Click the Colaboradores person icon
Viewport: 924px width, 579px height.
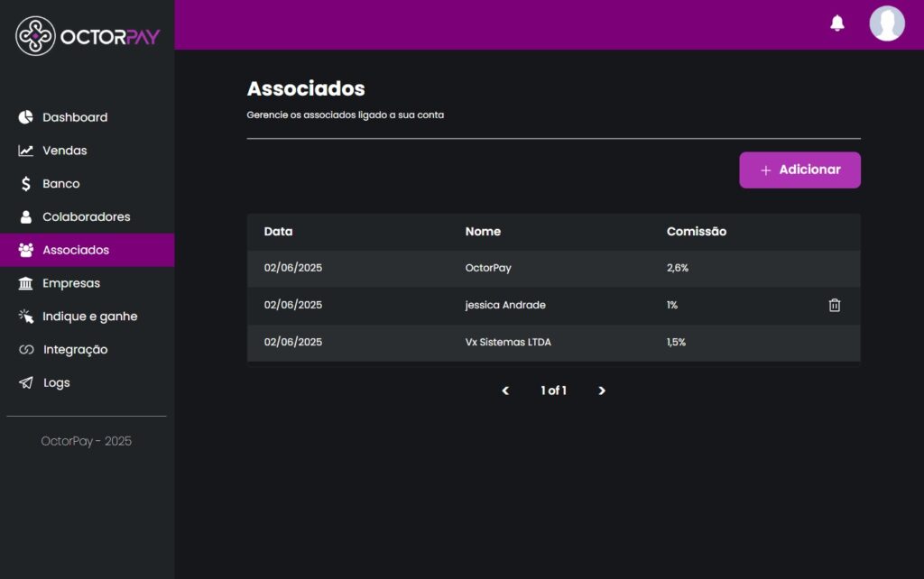point(25,216)
